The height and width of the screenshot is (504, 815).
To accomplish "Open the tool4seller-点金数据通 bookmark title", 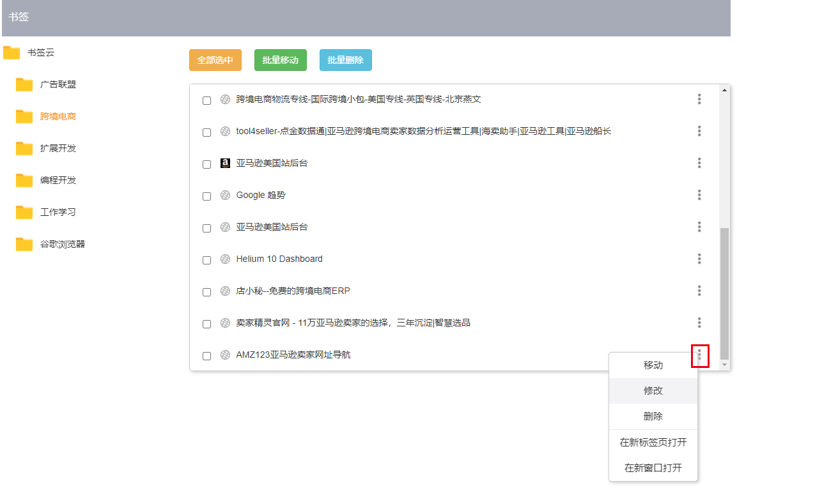I will (424, 131).
